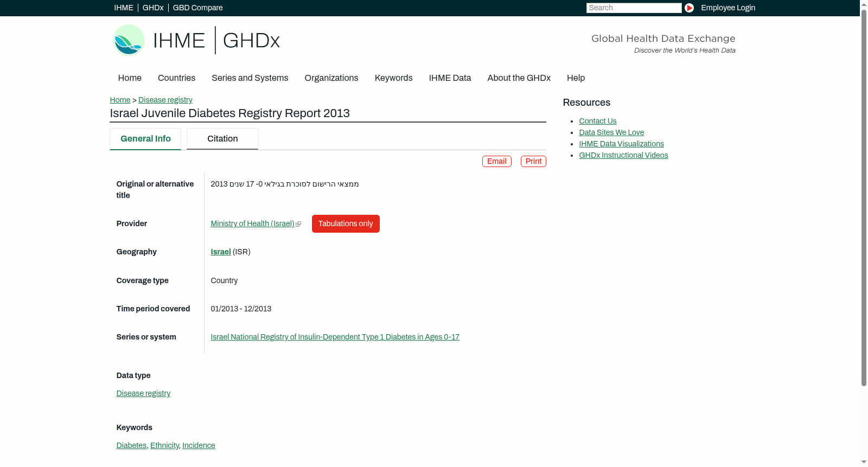868x467 pixels.
Task: Open the Help menu item
Action: [576, 78]
